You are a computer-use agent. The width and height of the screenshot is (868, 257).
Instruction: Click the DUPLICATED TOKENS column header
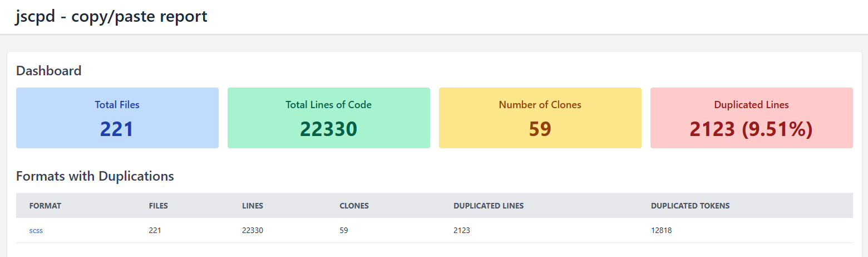690,206
